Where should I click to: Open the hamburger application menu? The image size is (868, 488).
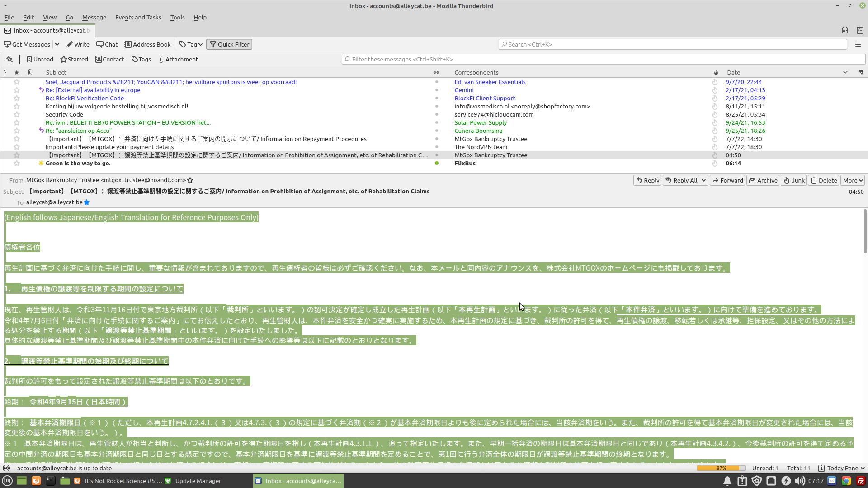point(858,44)
